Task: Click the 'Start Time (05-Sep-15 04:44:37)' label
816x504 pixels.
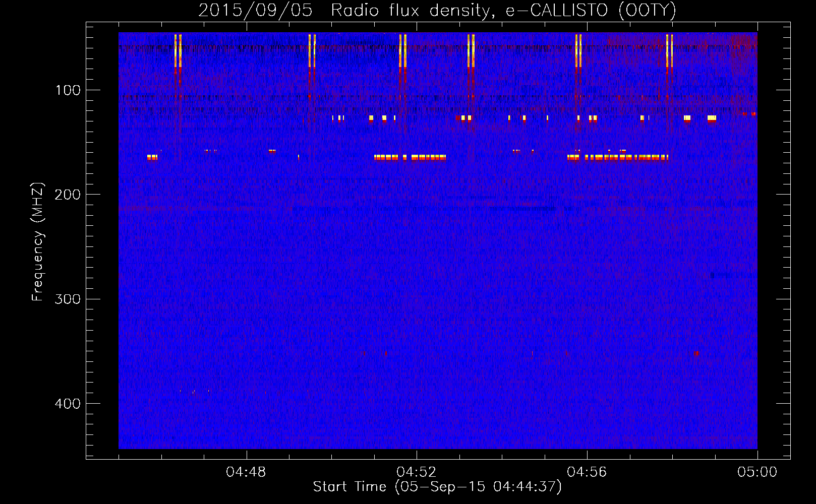Action: coord(437,487)
